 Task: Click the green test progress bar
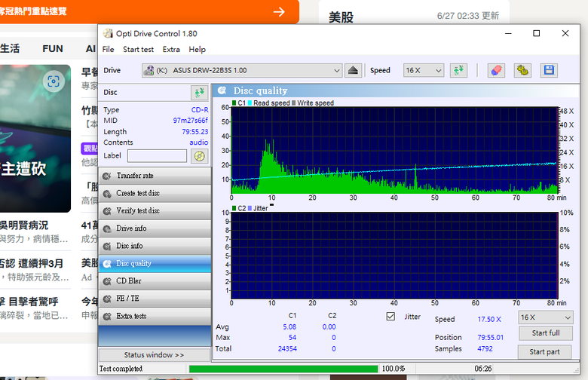tap(283, 369)
